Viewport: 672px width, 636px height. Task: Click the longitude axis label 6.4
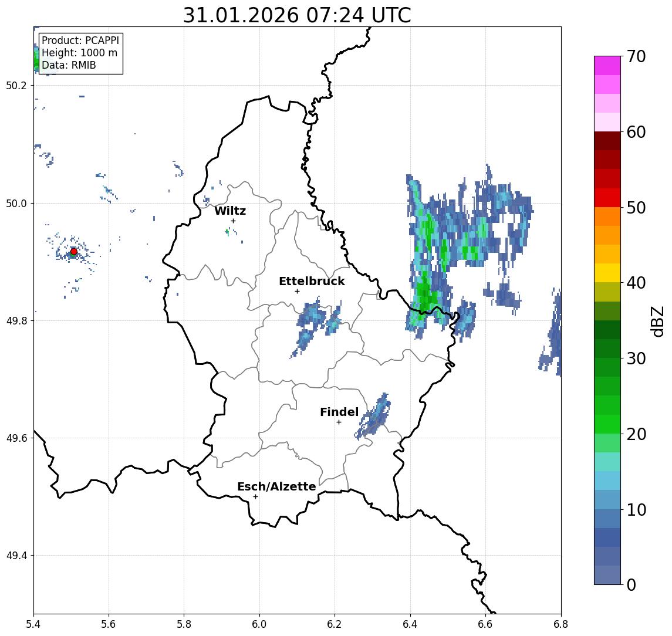[x=410, y=624]
